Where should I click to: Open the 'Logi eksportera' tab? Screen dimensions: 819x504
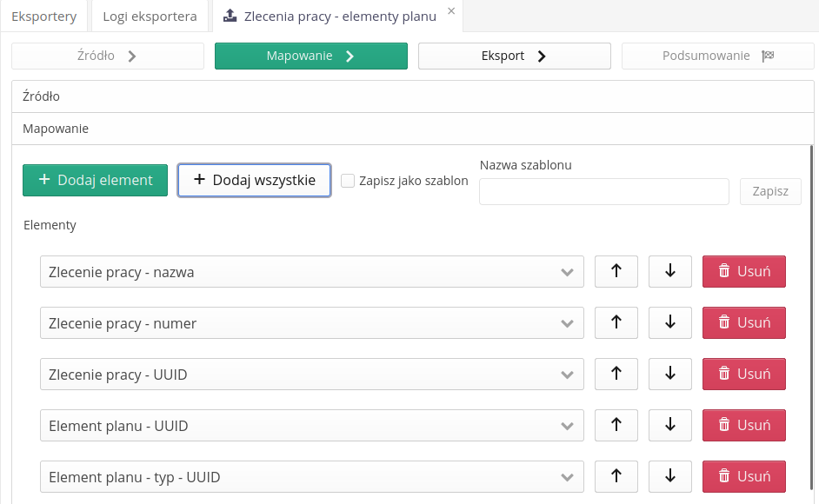pos(150,16)
